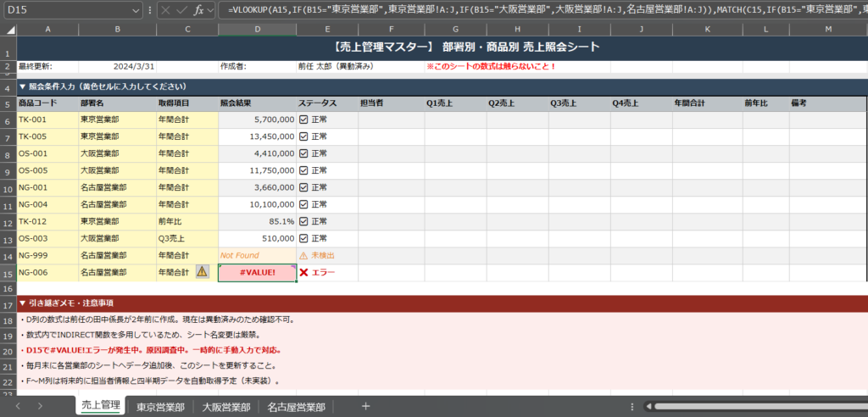
Task: Click the error warning icon beside D15
Action: [x=202, y=272]
